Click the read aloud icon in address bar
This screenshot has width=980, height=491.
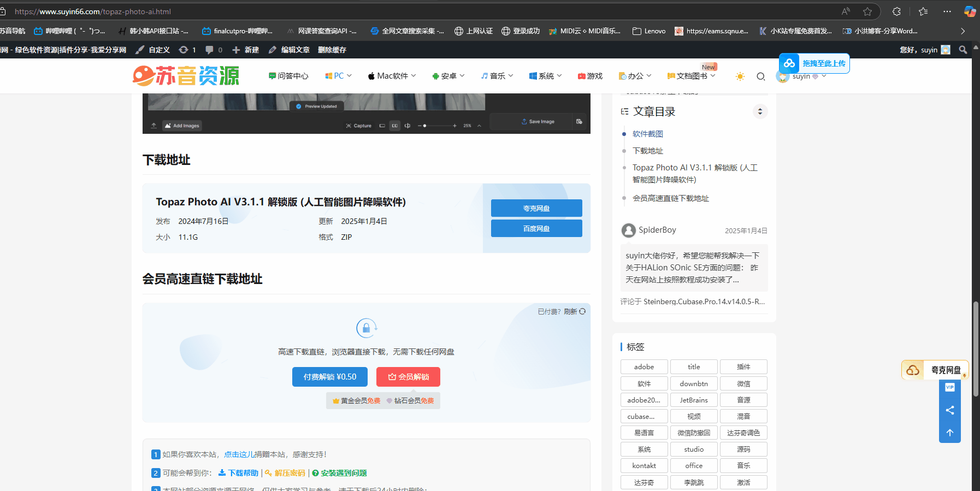846,11
